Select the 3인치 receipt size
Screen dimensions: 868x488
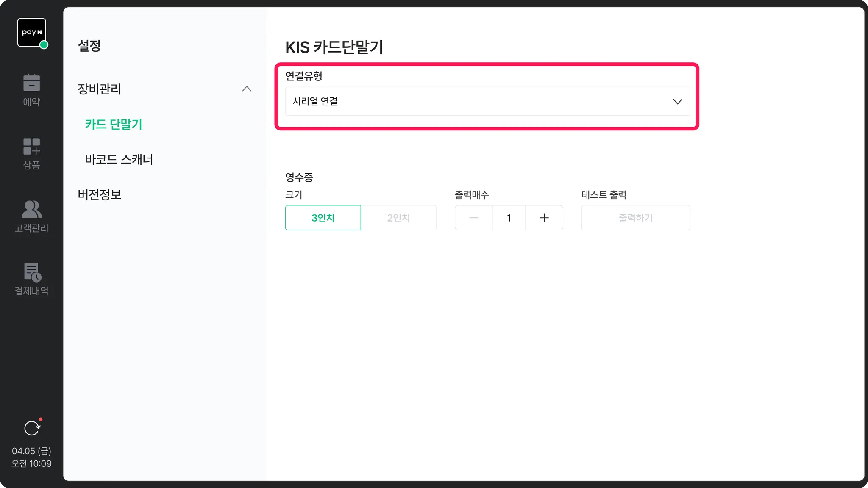click(x=323, y=218)
